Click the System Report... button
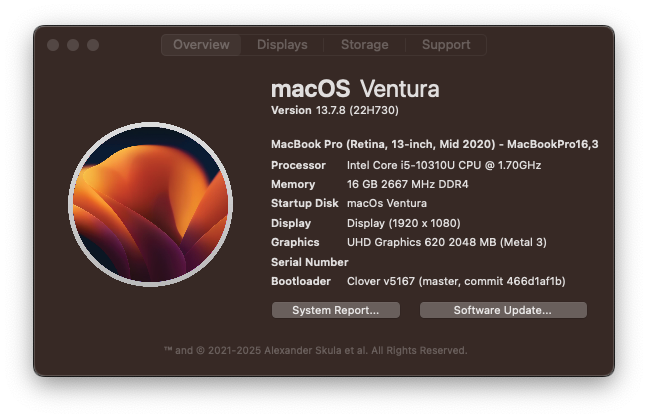 coord(336,310)
